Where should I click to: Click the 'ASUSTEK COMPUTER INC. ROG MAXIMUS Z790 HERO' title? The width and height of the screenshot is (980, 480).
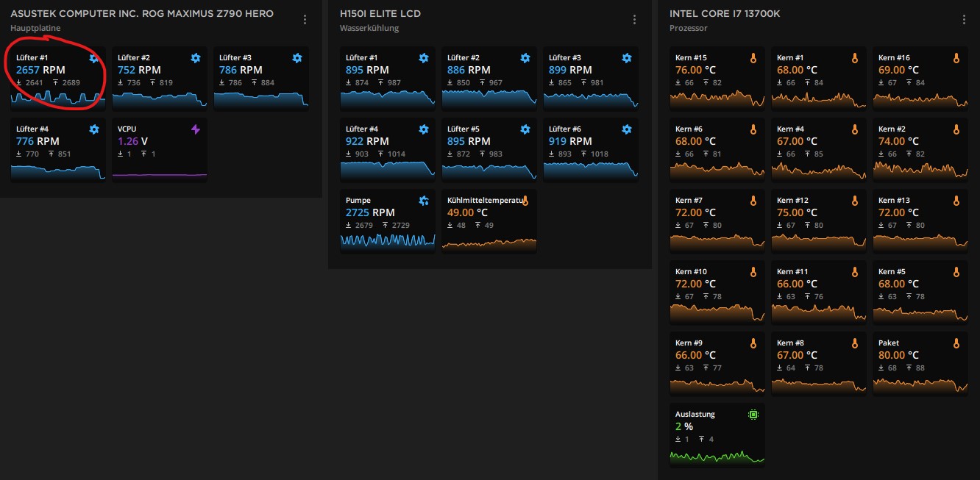point(142,14)
